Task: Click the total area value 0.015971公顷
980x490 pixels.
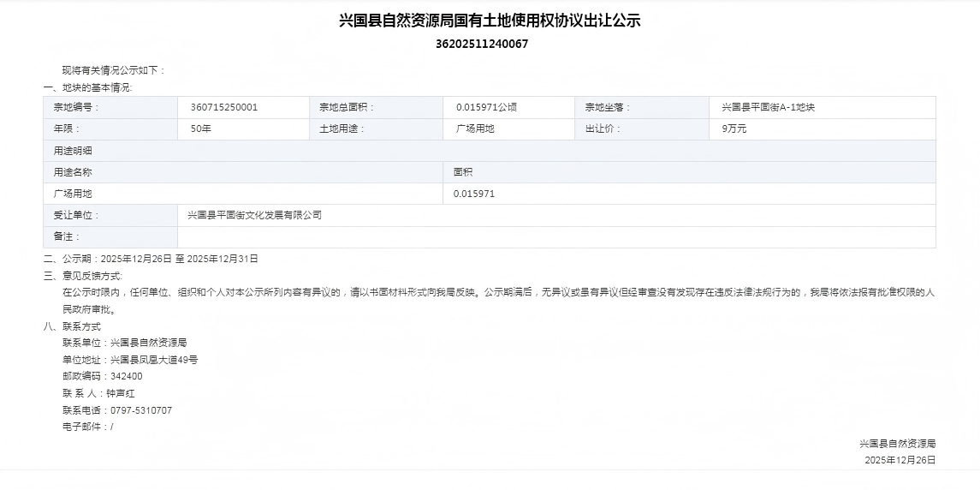Action: tap(486, 108)
